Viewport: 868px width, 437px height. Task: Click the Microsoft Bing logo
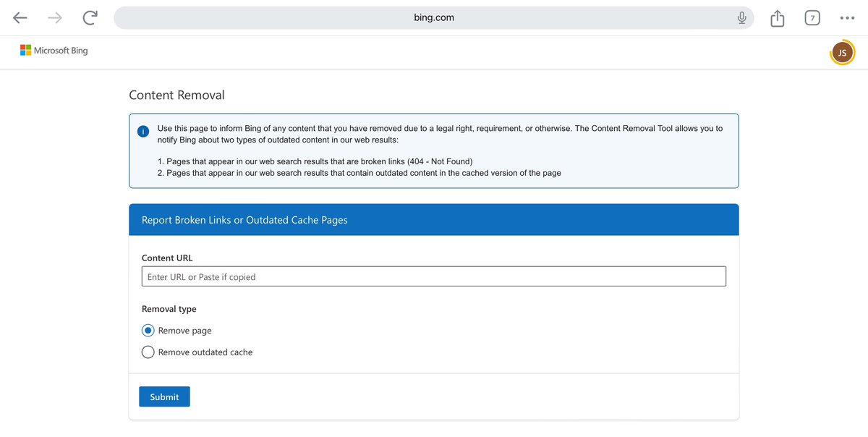click(54, 50)
